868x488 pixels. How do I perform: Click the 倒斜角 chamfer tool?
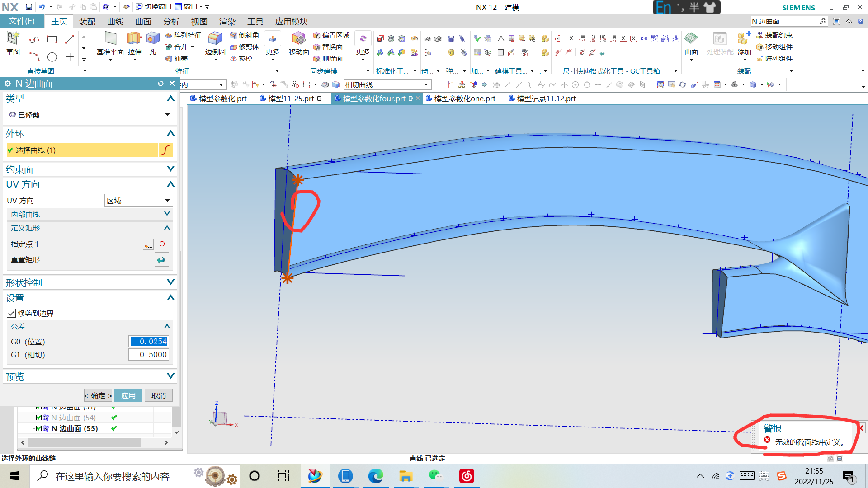coord(244,35)
